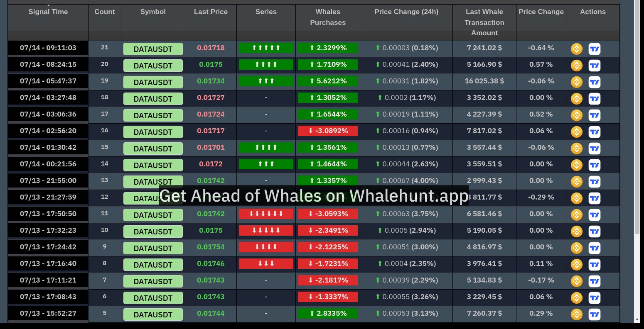
Task: Click the Series column header
Action: pyautogui.click(x=266, y=22)
